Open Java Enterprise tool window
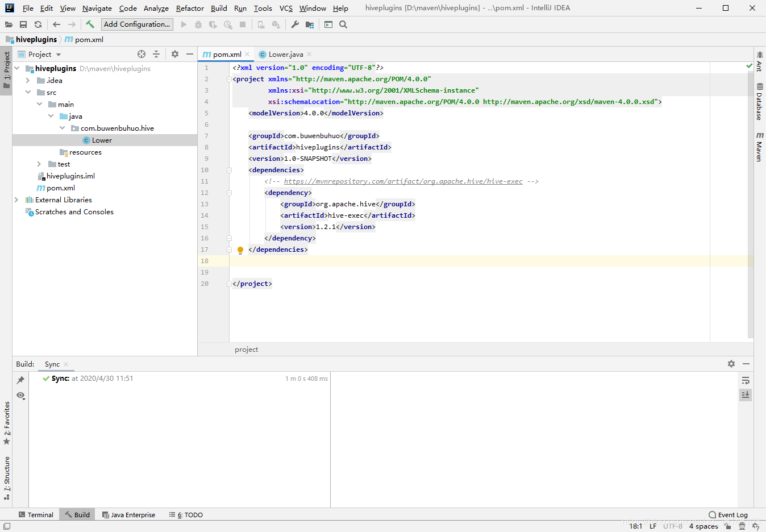 [x=128, y=514]
